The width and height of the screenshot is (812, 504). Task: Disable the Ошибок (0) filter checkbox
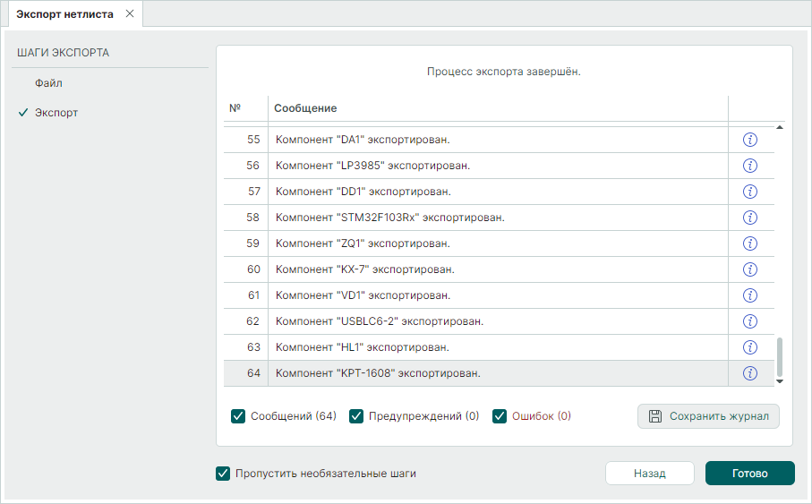pyautogui.click(x=500, y=415)
